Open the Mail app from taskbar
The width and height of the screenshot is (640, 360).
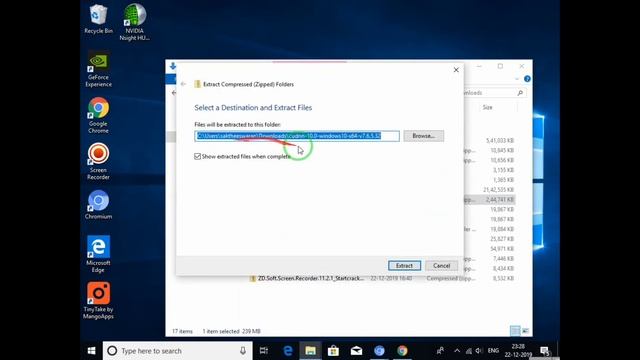click(x=356, y=351)
